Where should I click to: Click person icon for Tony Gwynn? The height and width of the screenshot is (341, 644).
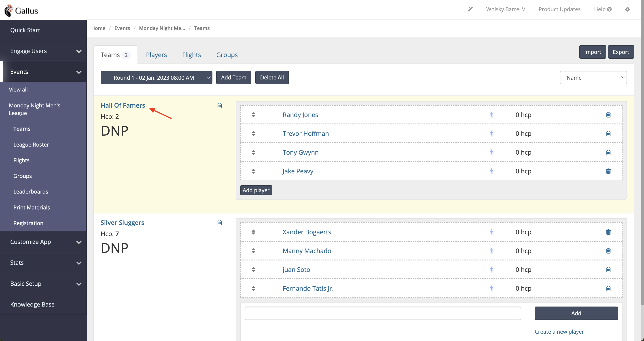click(491, 152)
